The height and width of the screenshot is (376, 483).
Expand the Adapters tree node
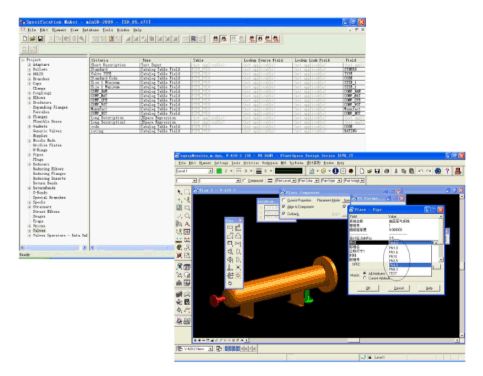[x=29, y=65]
